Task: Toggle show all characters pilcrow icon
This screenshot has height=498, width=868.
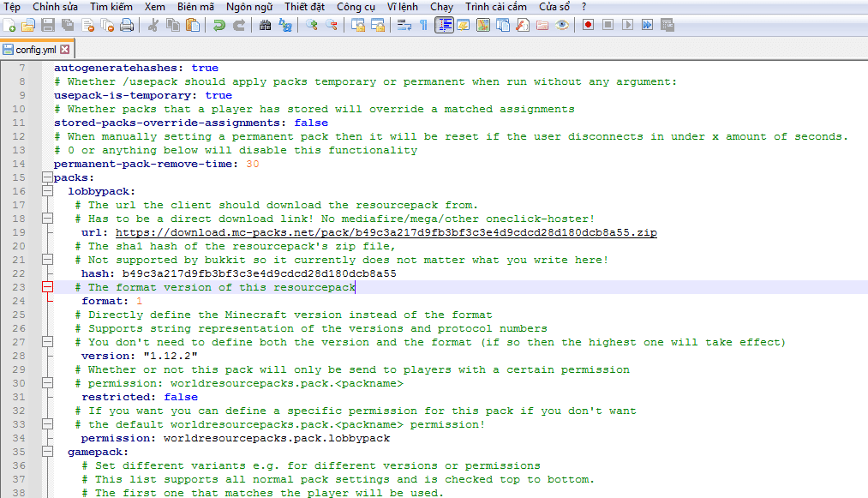Action: (x=423, y=26)
